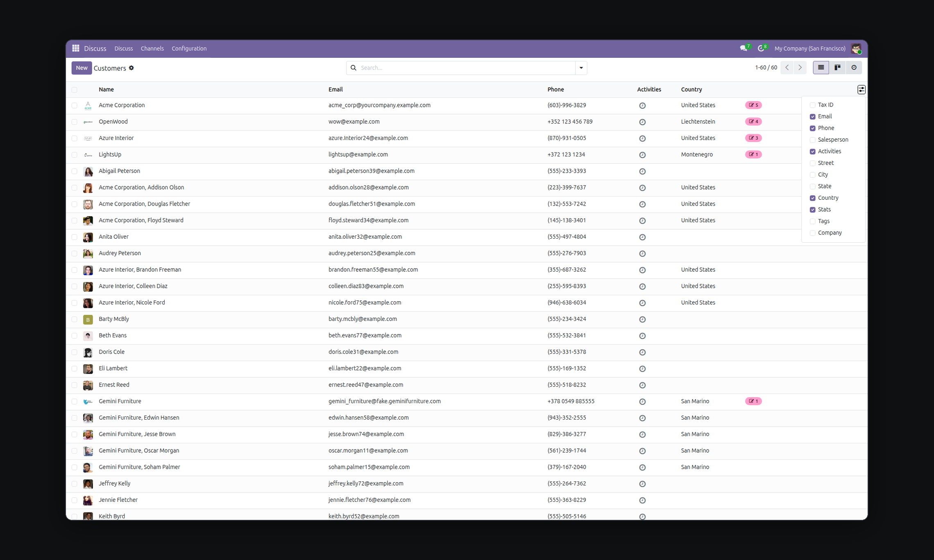Screen dimensions: 934x560
Task: Open the conversations message icon with badge 7
Action: [744, 48]
